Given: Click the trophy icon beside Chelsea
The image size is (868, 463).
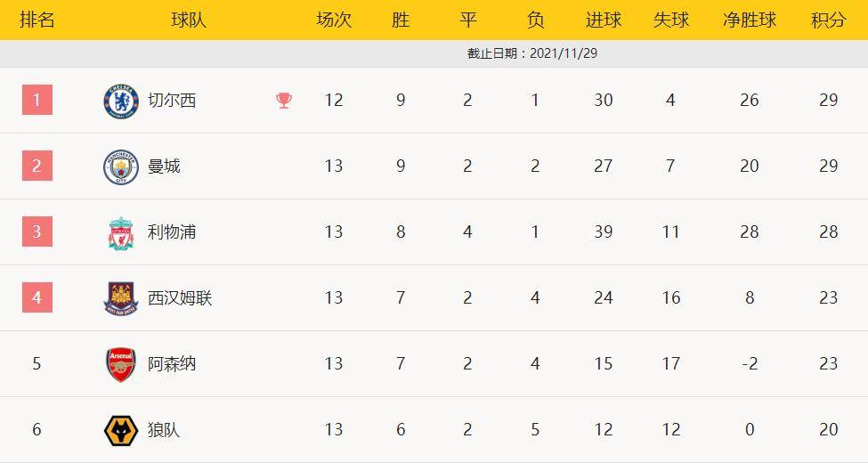Looking at the screenshot, I should (x=284, y=101).
